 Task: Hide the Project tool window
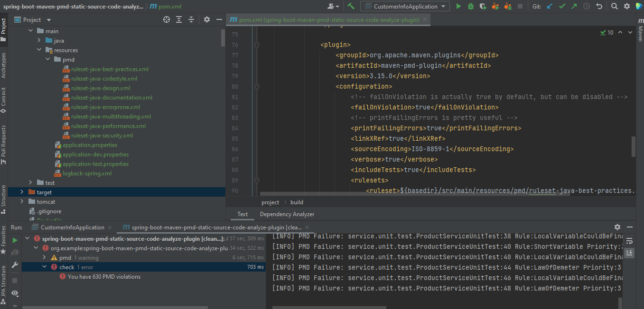219,19
